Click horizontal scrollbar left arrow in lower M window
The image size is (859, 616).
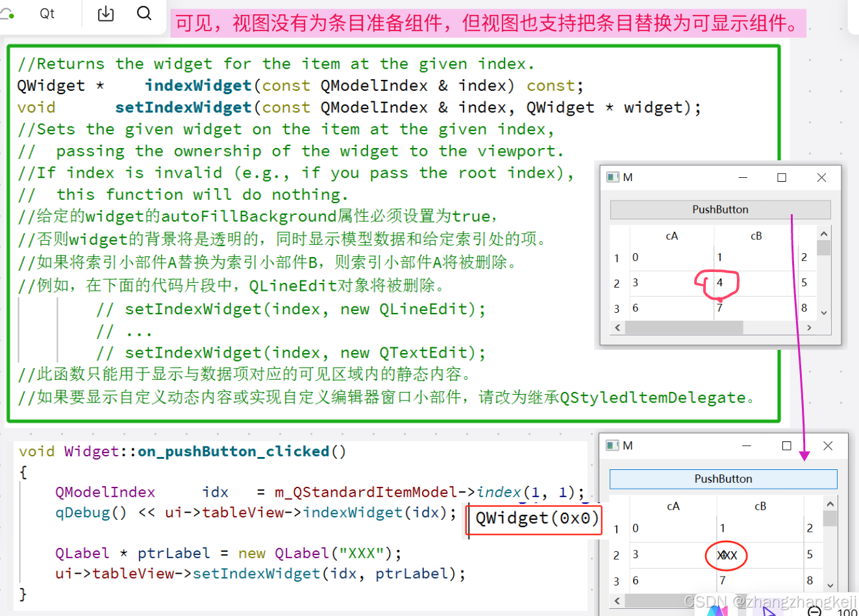617,600
